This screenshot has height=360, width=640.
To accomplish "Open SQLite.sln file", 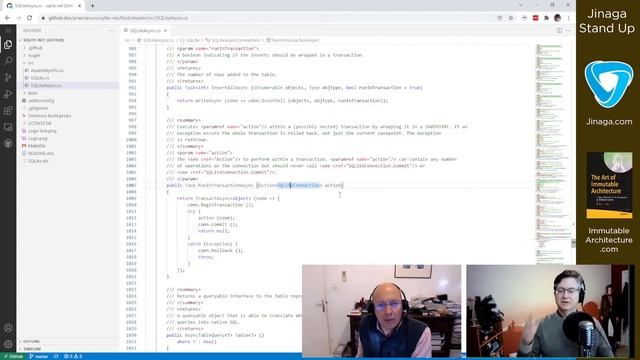I will [38, 161].
